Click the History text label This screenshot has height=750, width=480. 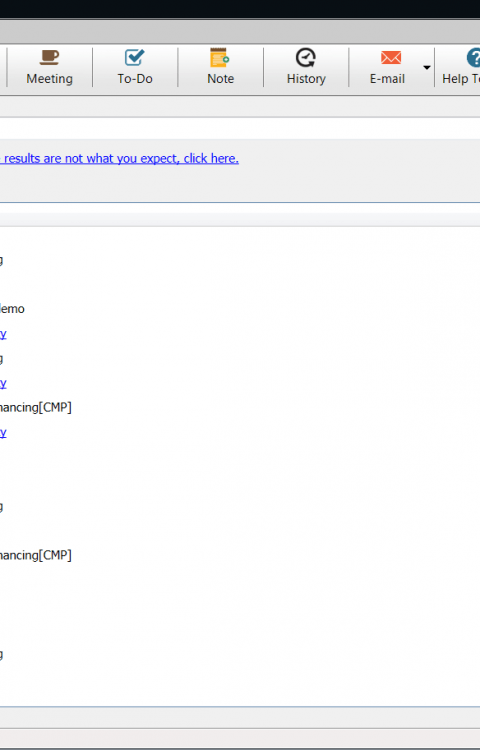click(x=306, y=78)
